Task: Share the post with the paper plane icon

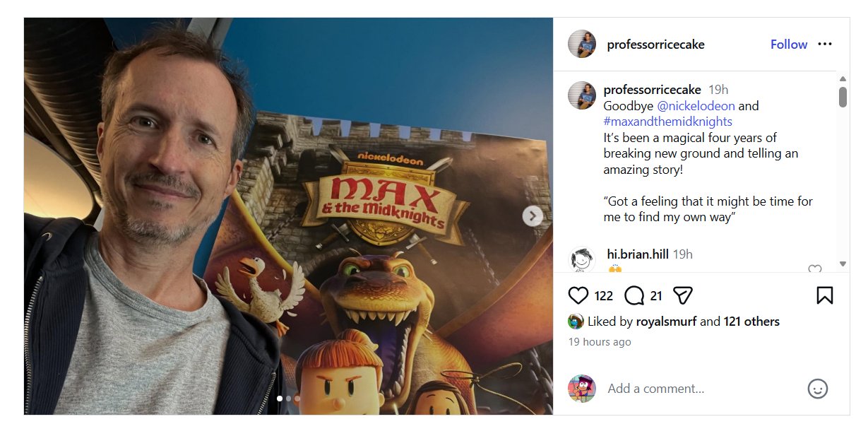Action: click(682, 295)
